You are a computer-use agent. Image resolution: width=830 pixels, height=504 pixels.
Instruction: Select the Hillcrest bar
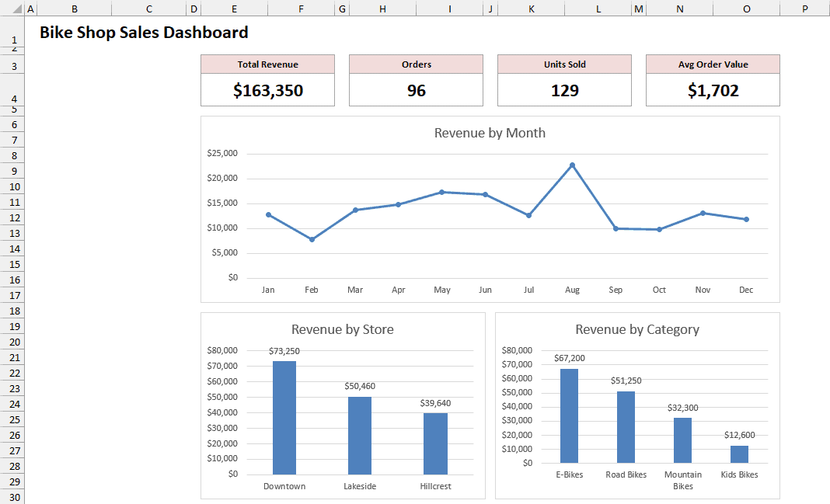(435, 443)
